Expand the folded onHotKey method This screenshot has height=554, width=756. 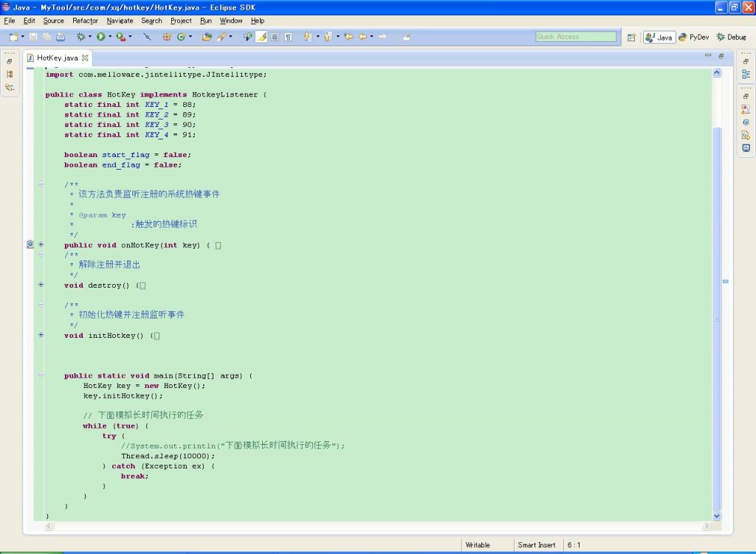41,245
